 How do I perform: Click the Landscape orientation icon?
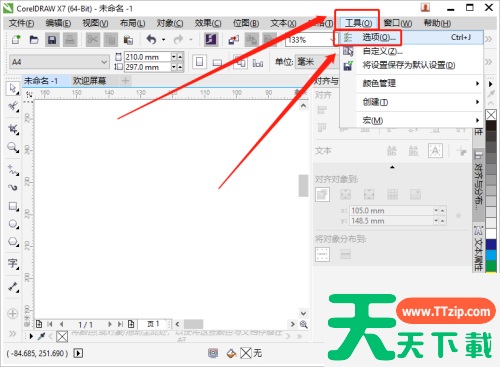217,62
